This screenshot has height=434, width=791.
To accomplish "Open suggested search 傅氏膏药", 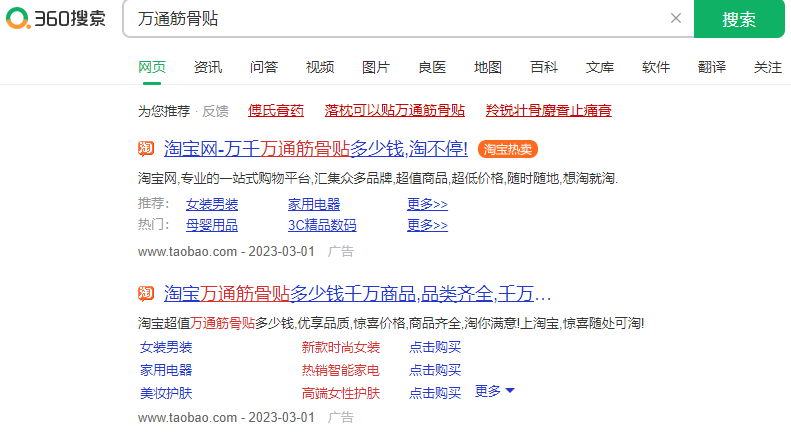I will click(276, 111).
